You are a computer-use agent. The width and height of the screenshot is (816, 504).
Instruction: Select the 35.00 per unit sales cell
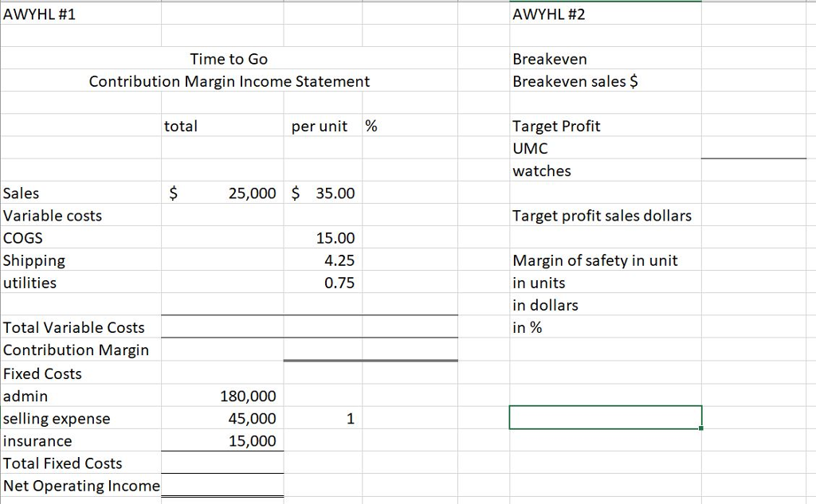(x=335, y=193)
